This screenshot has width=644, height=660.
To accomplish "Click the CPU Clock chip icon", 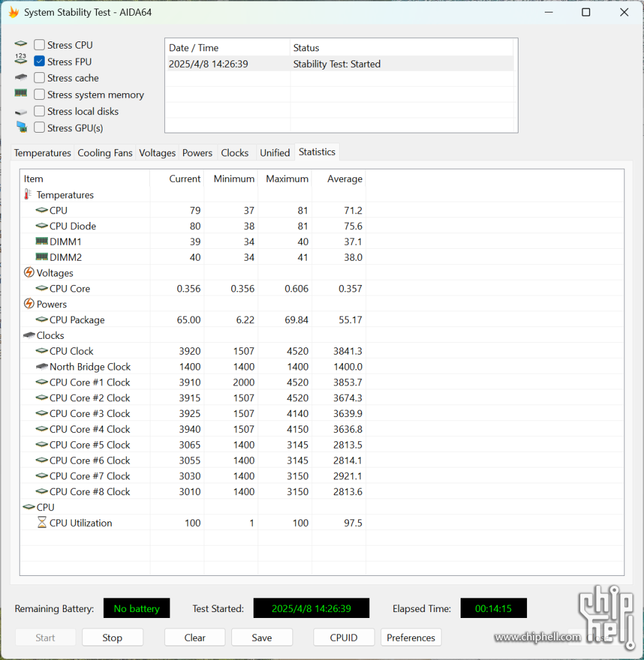I will coord(41,351).
